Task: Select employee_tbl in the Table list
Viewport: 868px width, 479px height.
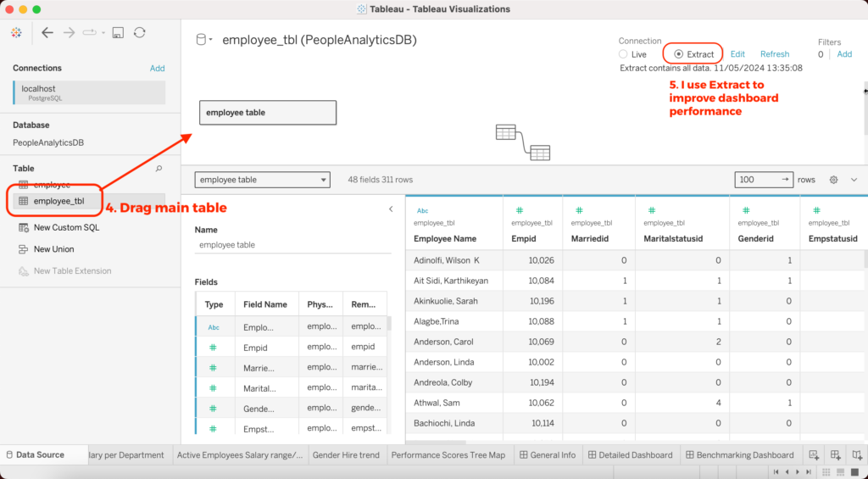Action: pos(58,201)
